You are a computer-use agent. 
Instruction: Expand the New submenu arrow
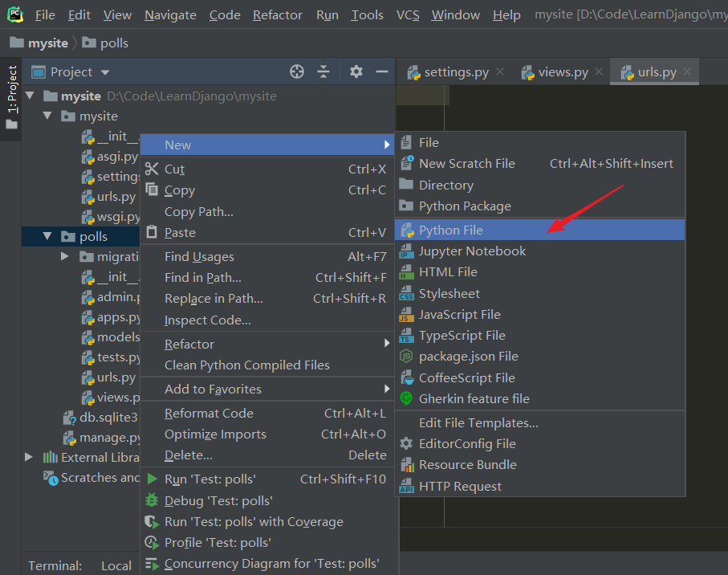coord(387,145)
